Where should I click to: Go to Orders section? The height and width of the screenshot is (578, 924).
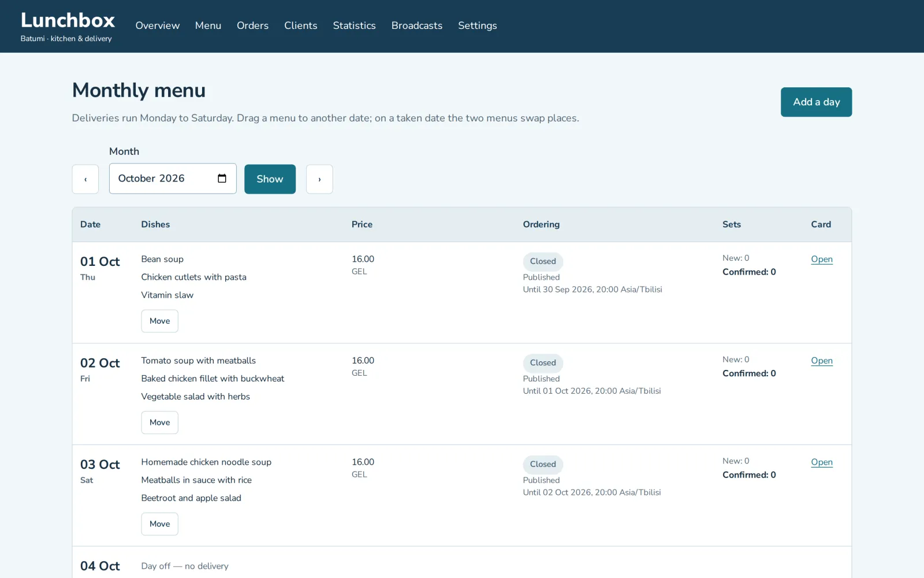tap(252, 25)
